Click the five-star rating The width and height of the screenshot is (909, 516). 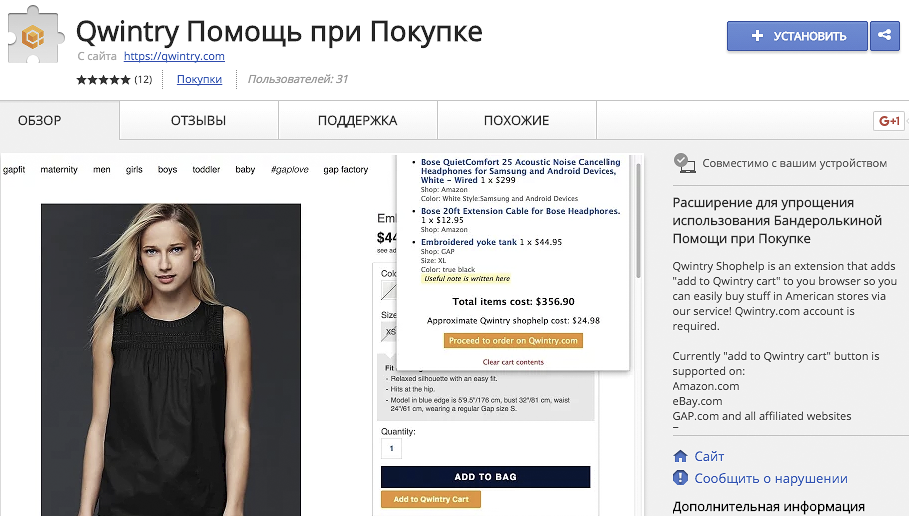click(103, 80)
